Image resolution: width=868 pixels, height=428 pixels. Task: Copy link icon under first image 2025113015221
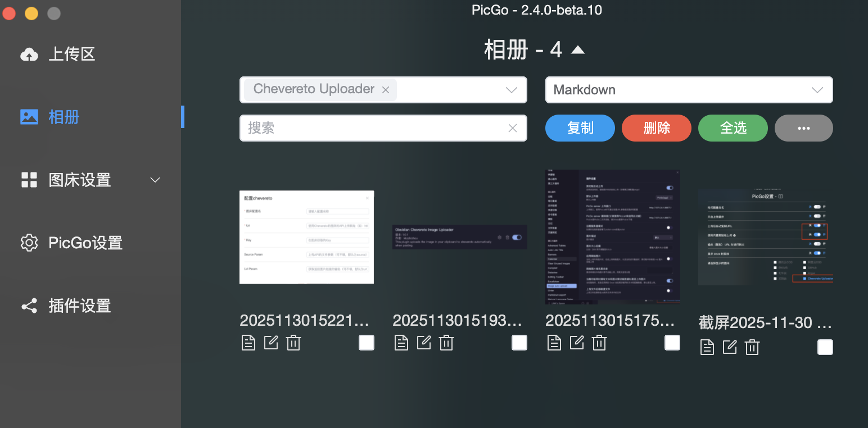[x=248, y=343]
